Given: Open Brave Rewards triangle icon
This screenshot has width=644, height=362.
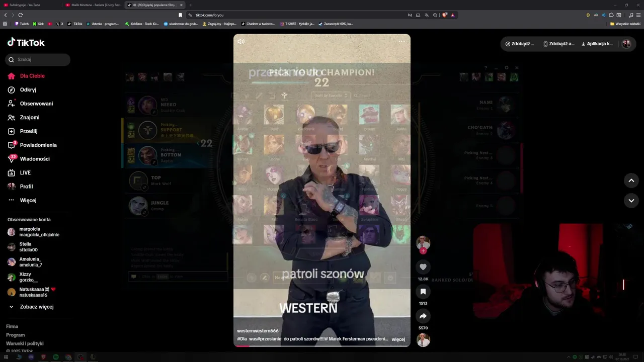Looking at the screenshot, I should point(452,15).
